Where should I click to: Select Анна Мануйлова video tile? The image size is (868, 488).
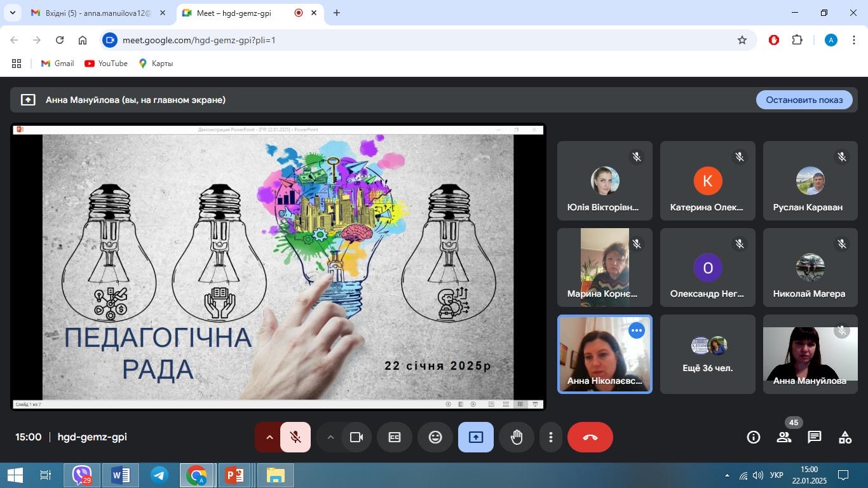click(810, 354)
